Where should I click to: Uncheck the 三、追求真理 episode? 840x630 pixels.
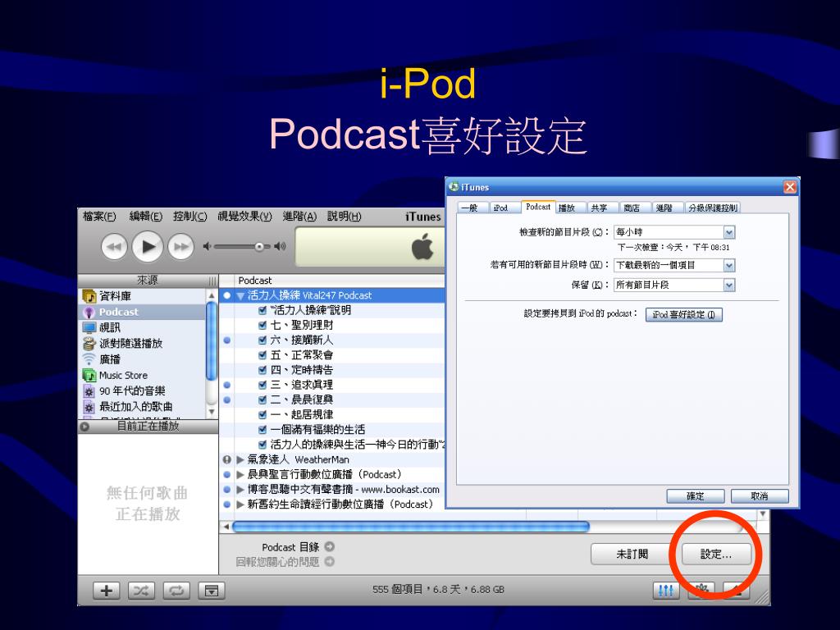(x=262, y=385)
